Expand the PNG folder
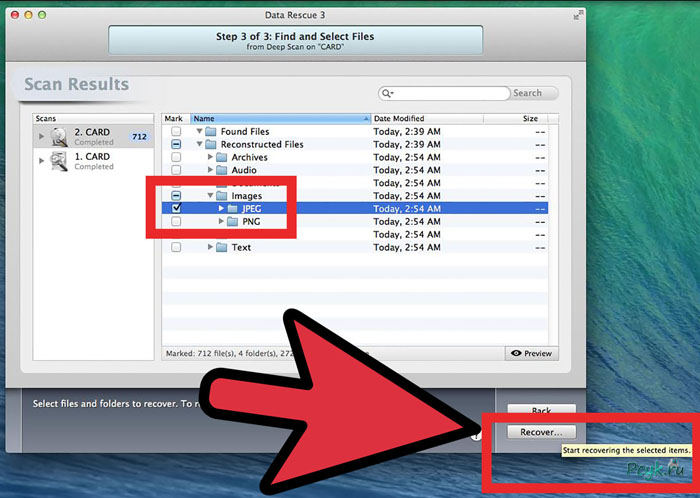The height and width of the screenshot is (498, 700). click(x=221, y=221)
